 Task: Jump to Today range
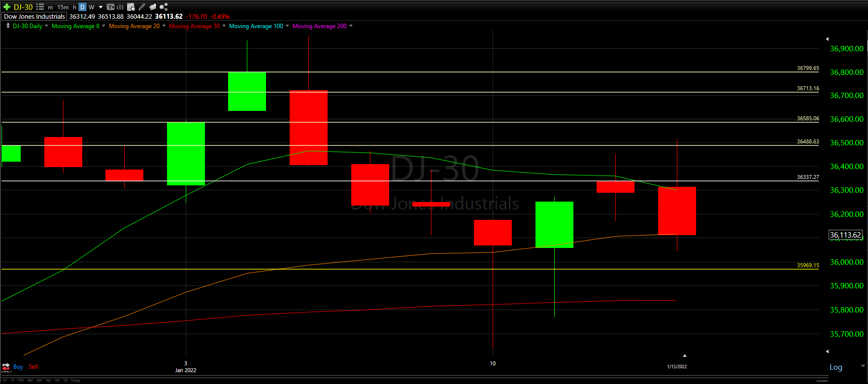[75, 381]
